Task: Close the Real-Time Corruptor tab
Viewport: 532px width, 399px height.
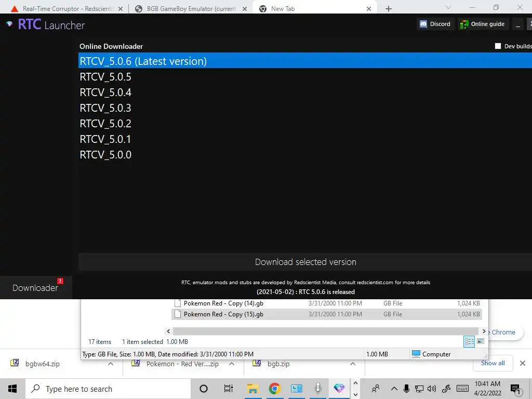Action: click(121, 9)
